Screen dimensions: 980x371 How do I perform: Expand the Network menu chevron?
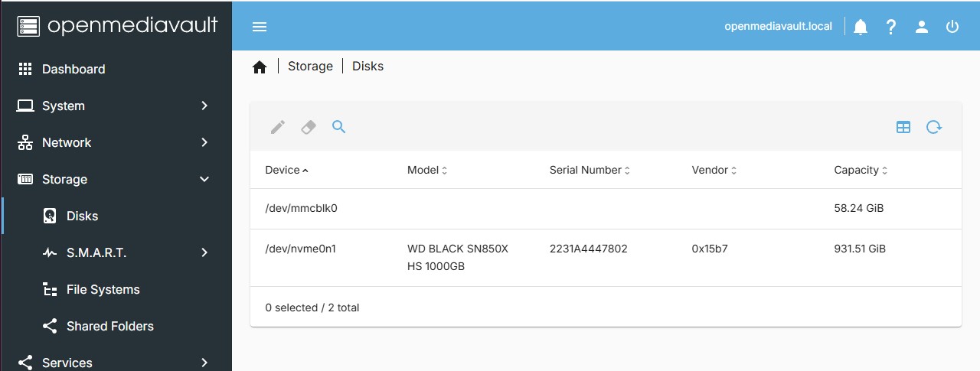tap(204, 142)
